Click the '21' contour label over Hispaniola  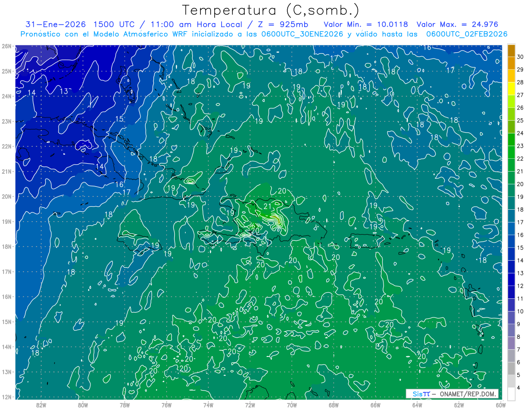(267, 207)
